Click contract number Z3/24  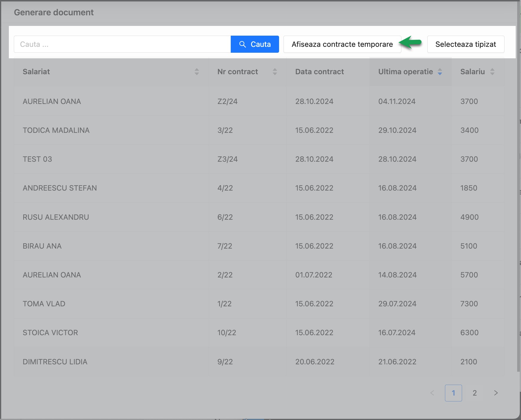(x=227, y=159)
